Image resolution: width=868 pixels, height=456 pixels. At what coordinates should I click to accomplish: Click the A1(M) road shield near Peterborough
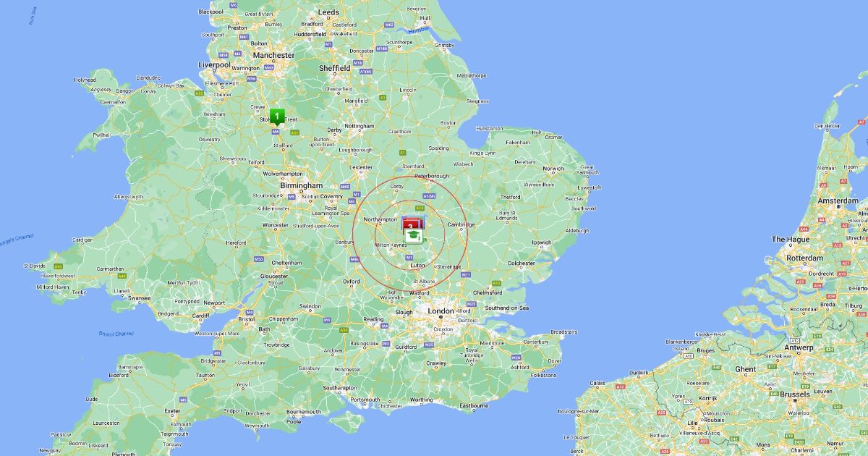click(x=428, y=196)
